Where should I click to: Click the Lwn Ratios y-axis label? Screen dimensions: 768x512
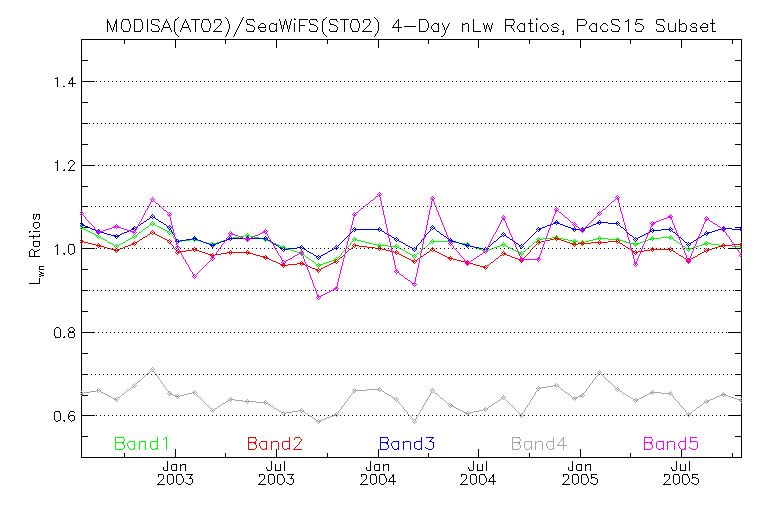[x=36, y=249]
